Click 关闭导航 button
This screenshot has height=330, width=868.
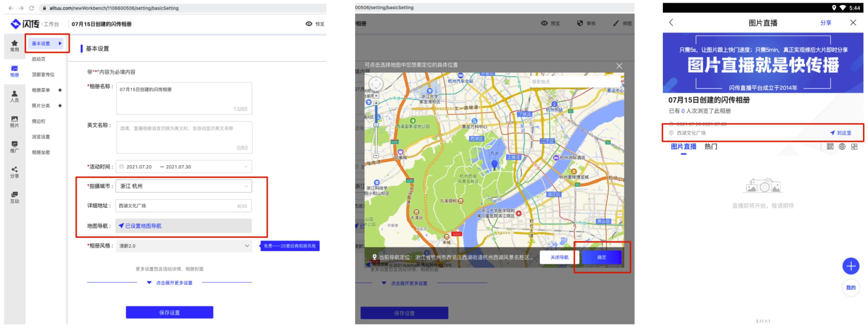(x=559, y=257)
